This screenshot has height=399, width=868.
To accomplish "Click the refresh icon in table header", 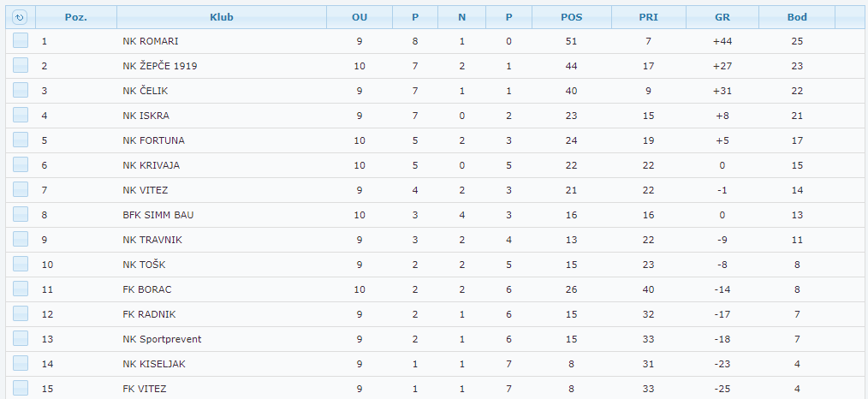I will pos(21,17).
